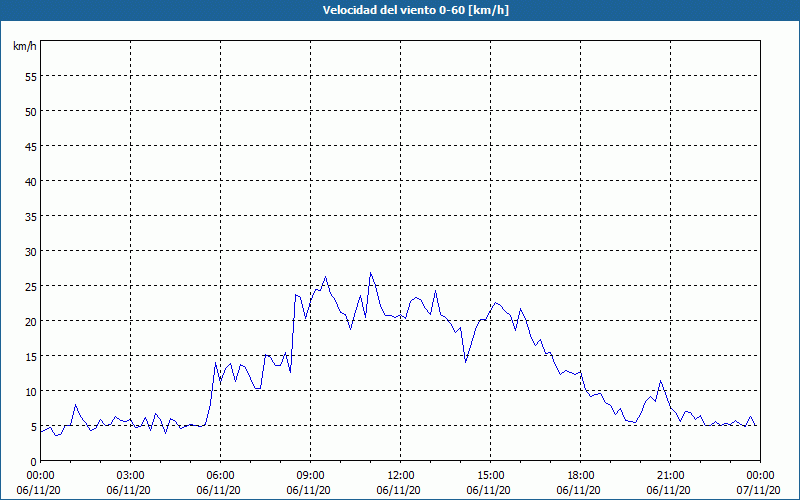Click the chart title 'Velocidad del viento 0-60 [km/h]'

click(416, 10)
